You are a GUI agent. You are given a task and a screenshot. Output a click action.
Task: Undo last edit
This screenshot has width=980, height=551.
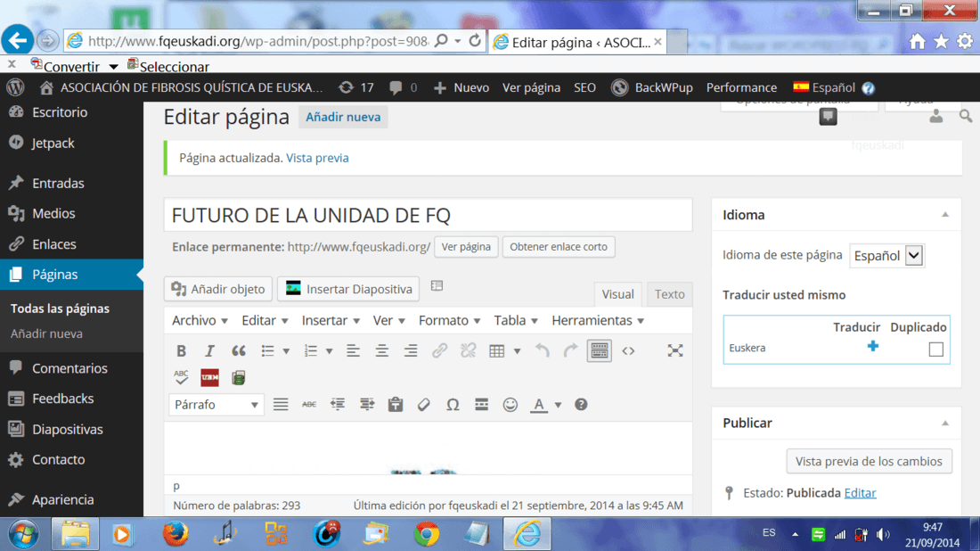542,351
